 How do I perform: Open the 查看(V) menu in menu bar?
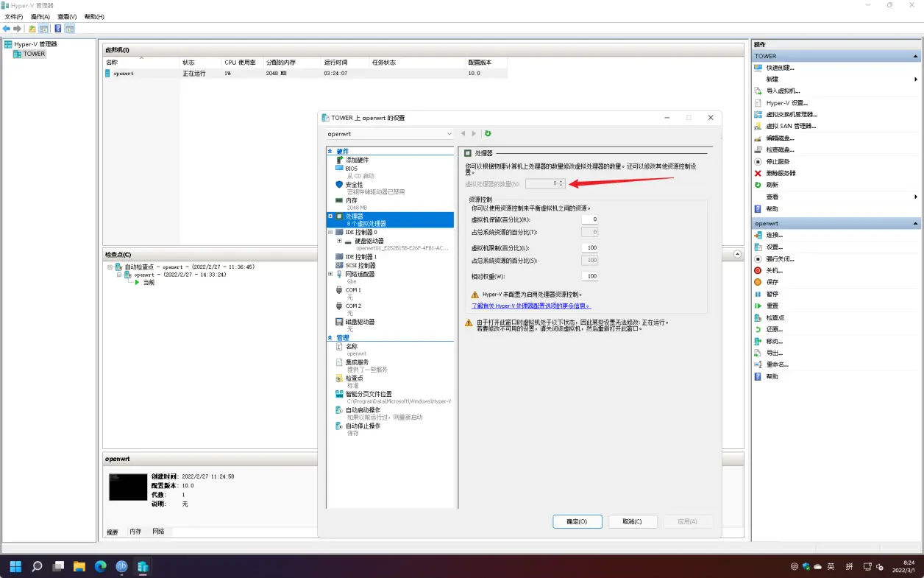[x=67, y=16]
